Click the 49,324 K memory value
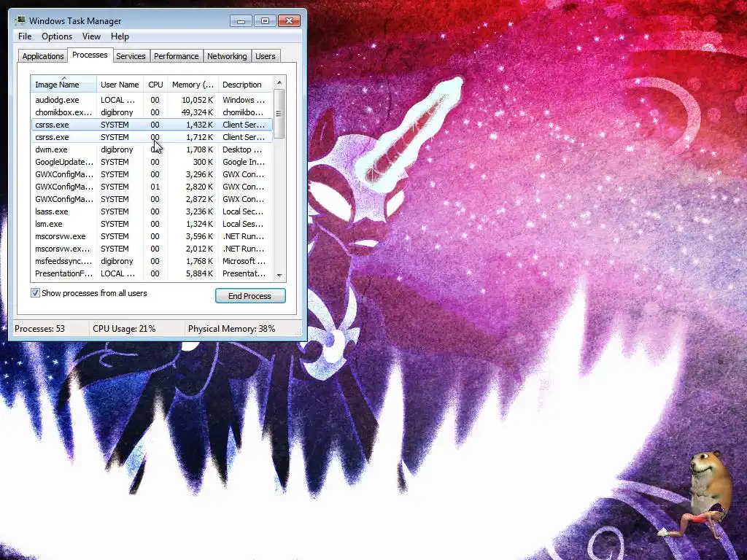The width and height of the screenshot is (747, 560). point(197,112)
